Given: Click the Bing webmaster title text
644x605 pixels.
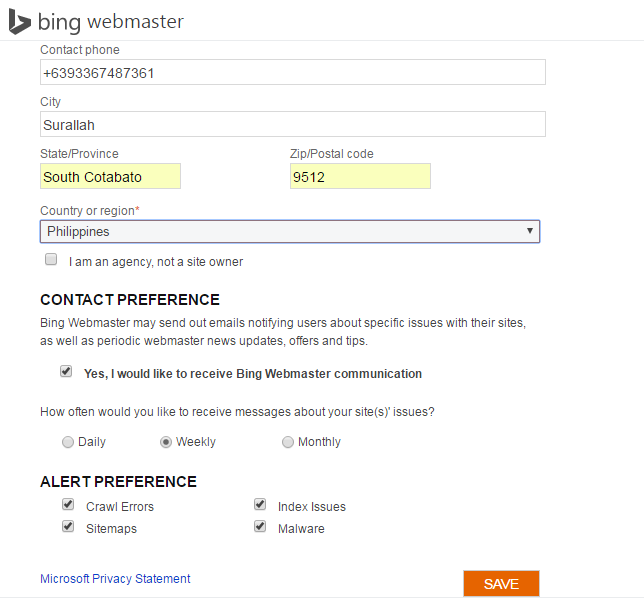Looking at the screenshot, I should [x=110, y=21].
